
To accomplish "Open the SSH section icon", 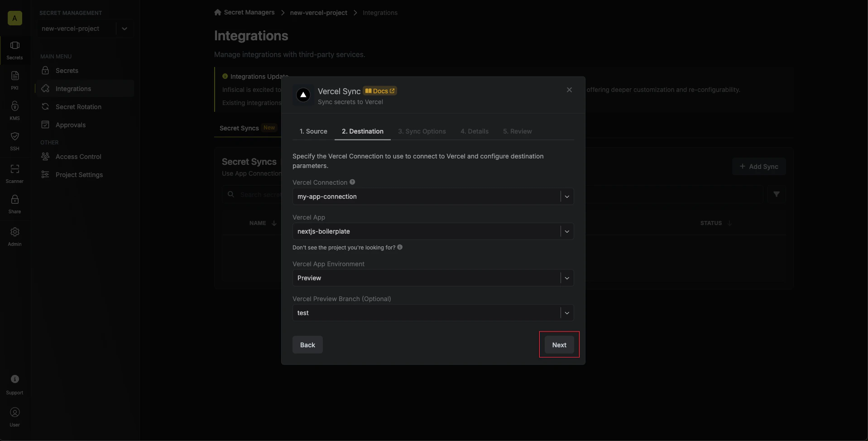I will point(14,136).
